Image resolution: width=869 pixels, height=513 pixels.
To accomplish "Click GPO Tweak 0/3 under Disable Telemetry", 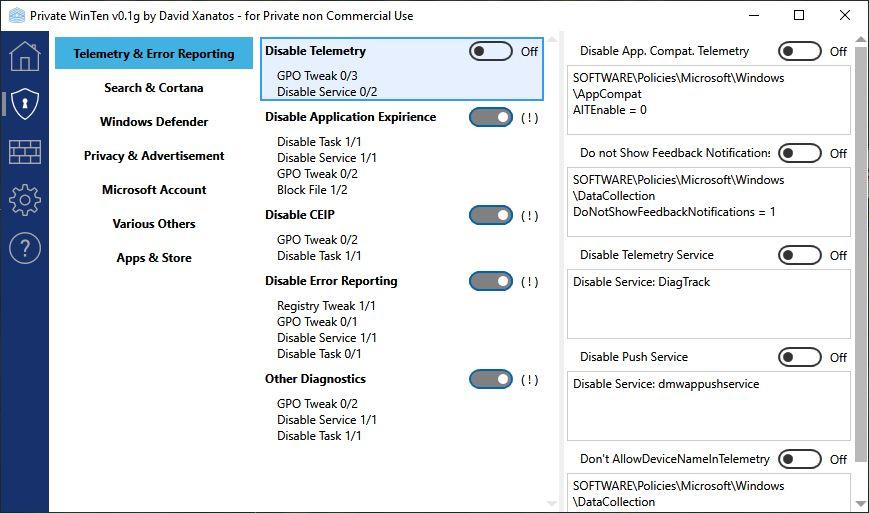I will point(317,76).
